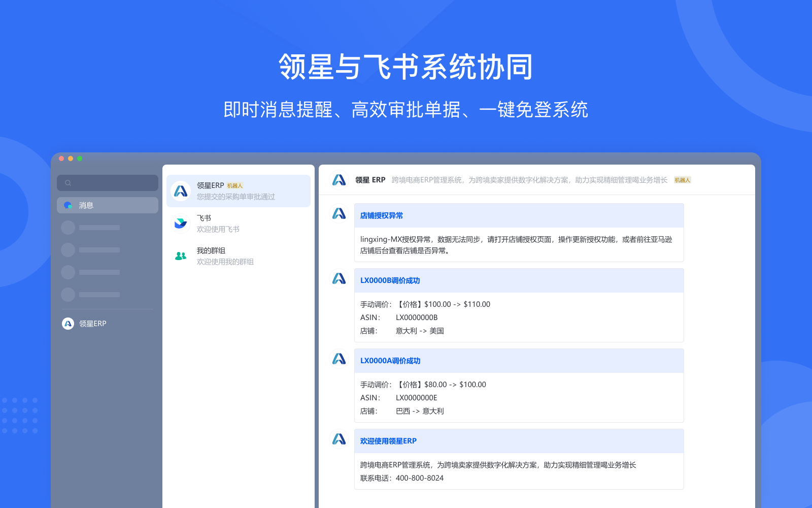Click the red close window button
Image resolution: width=812 pixels, height=508 pixels.
pyautogui.click(x=61, y=158)
